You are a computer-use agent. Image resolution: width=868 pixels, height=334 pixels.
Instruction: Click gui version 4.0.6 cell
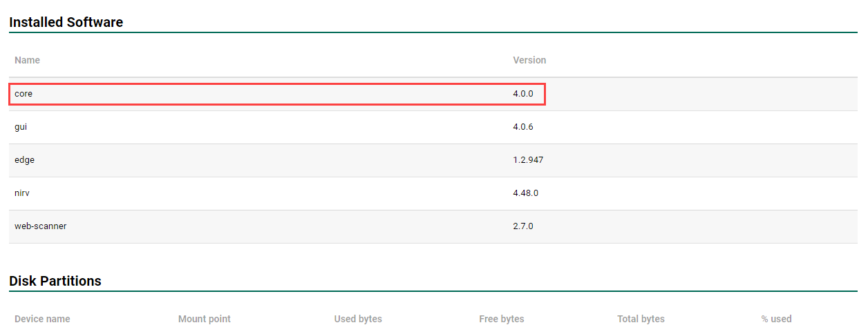click(523, 127)
